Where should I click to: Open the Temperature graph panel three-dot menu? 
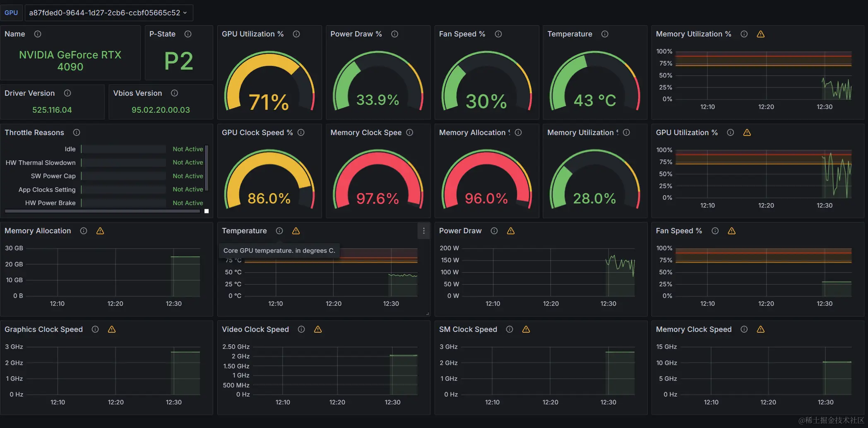point(423,231)
